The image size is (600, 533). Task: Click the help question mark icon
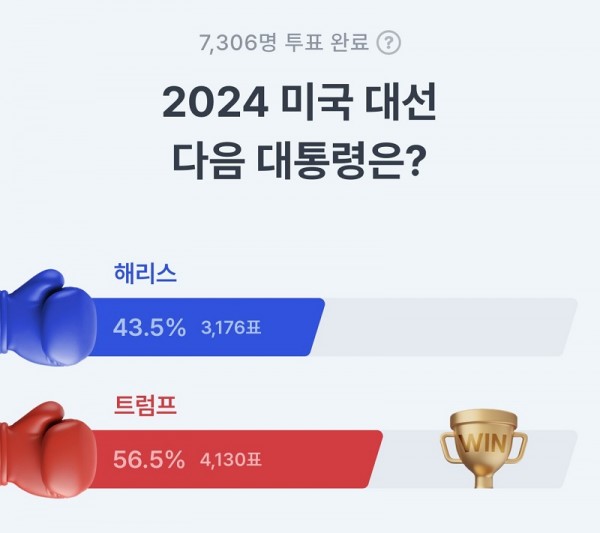coord(389,43)
